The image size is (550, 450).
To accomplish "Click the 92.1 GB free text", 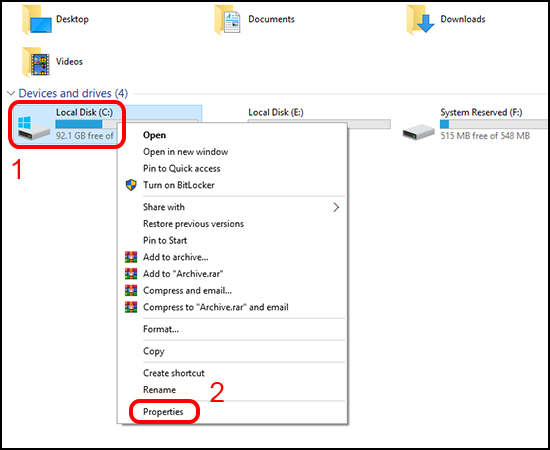I will (84, 136).
